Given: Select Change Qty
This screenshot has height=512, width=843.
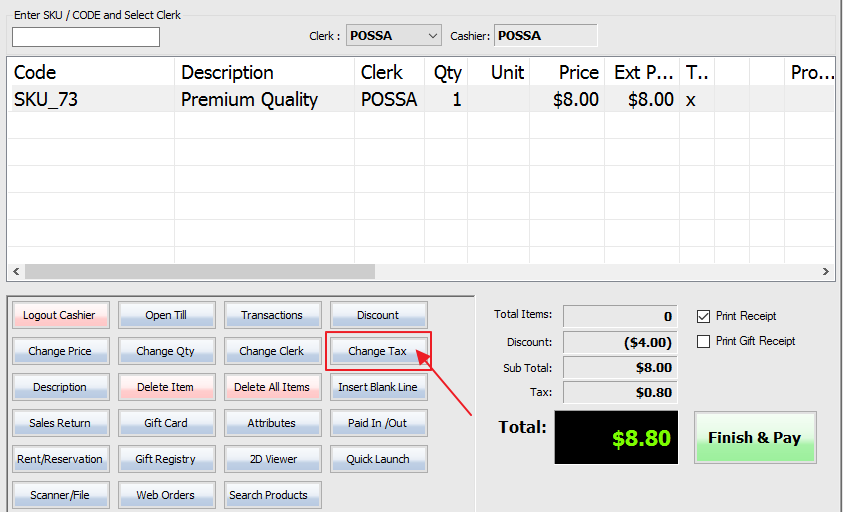Looking at the screenshot, I should point(167,351).
